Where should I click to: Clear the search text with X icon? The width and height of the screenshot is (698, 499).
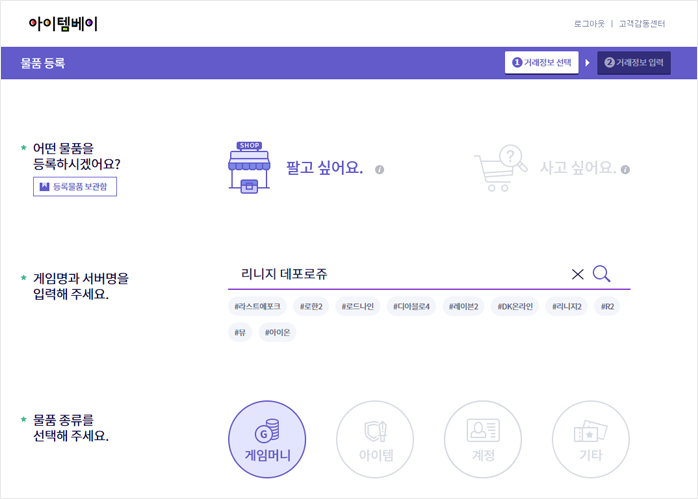click(x=577, y=274)
